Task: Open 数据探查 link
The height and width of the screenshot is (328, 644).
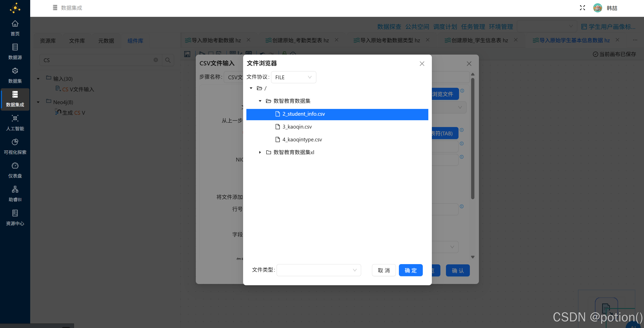Action: [389, 27]
